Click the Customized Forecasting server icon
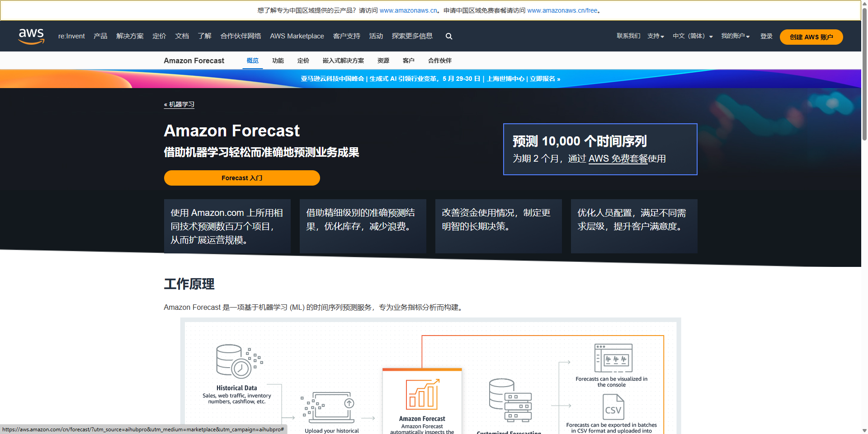The image size is (868, 434). [510, 400]
